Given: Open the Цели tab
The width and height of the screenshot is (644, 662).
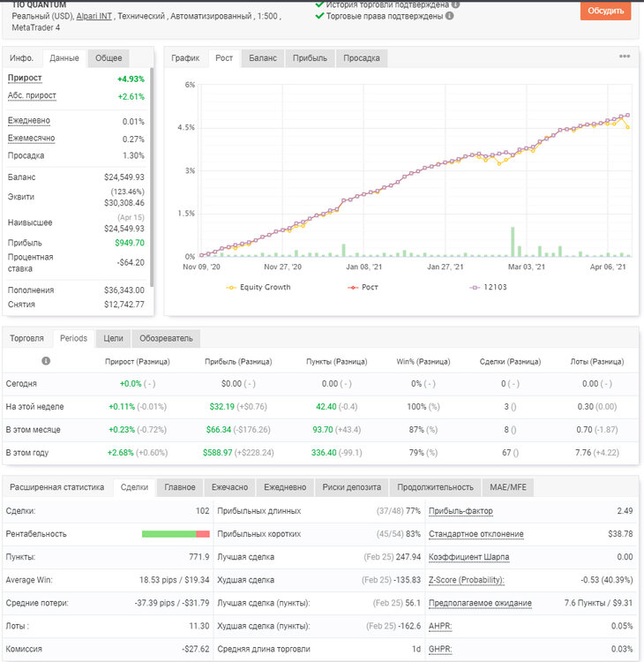Looking at the screenshot, I should point(113,339).
